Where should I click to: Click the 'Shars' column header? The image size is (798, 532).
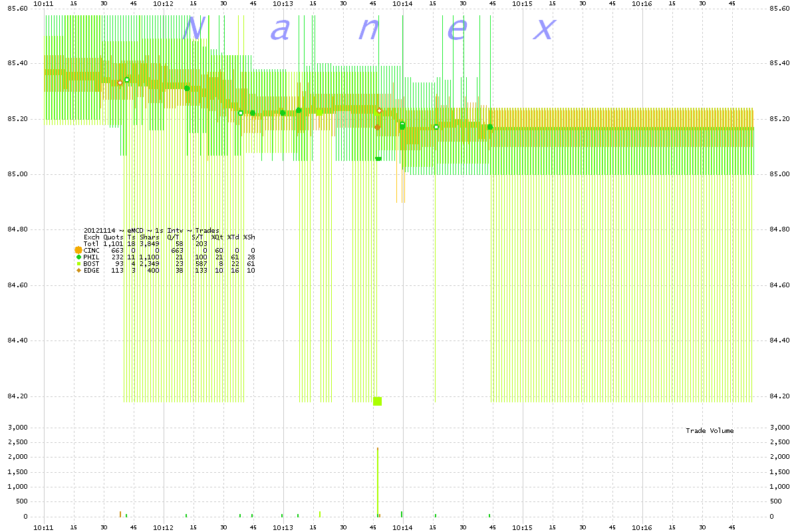tap(150, 237)
